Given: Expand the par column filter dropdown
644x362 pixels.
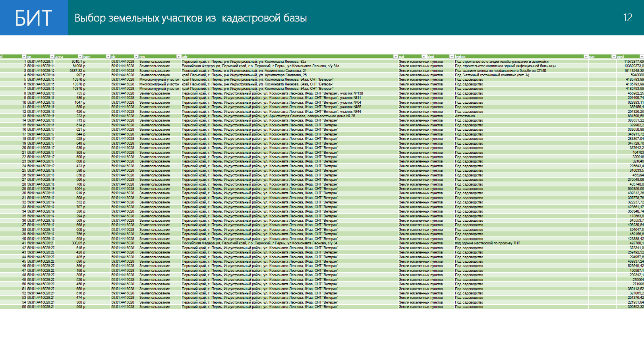Looking at the screenshot, I should coord(614,57).
